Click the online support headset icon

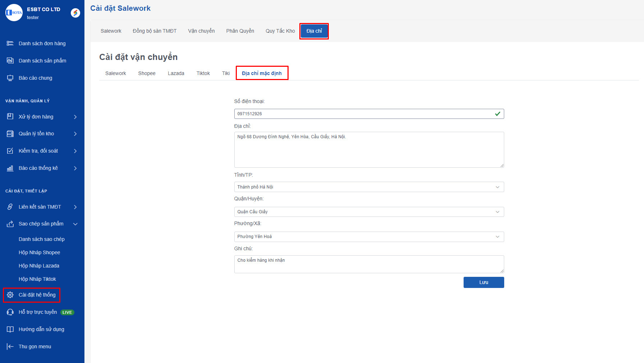tap(10, 312)
